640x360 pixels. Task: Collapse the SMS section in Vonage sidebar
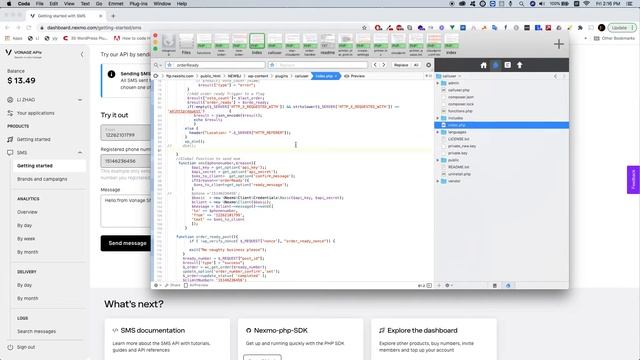[80, 153]
